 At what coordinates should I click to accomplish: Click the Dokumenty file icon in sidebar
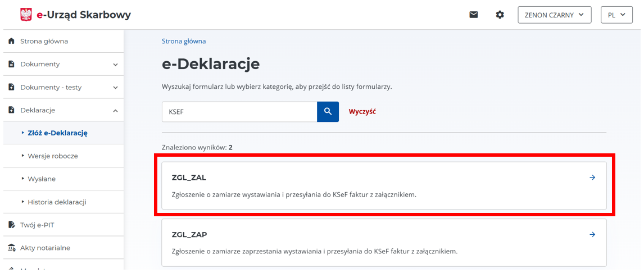[x=11, y=64]
